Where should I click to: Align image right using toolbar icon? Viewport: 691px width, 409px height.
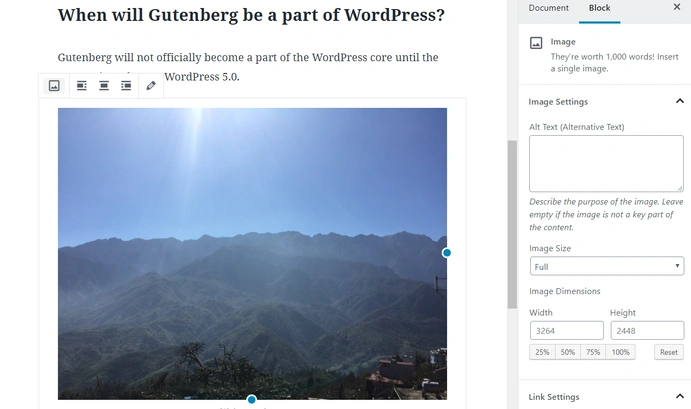coord(126,86)
